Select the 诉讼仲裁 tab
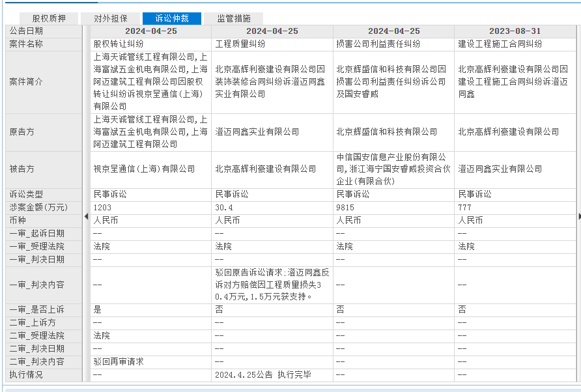This screenshot has height=392, width=581. click(172, 18)
